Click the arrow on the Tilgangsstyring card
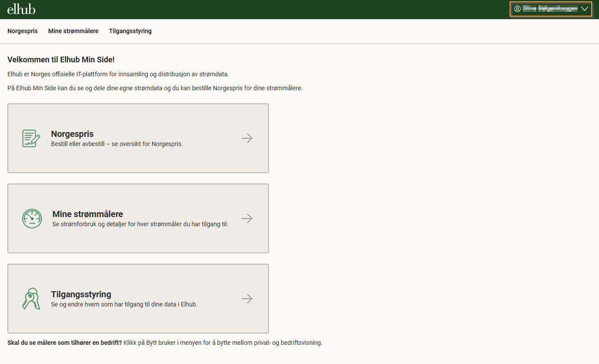 point(247,299)
